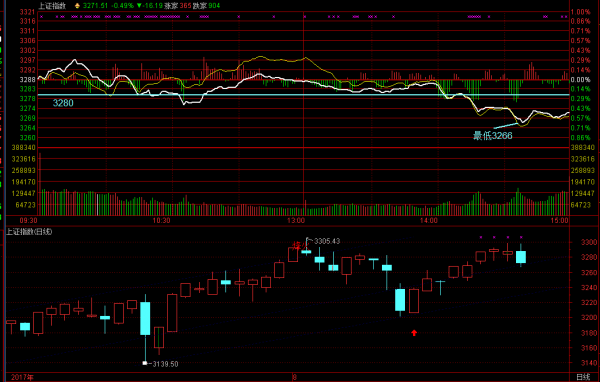
Task: Click the 跌家 904 decliners count
Action: [x=206, y=6]
